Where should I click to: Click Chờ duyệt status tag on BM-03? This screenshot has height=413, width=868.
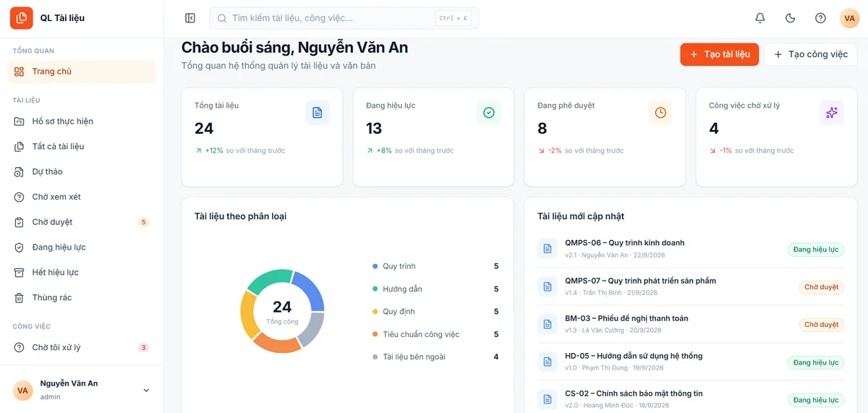coord(822,325)
